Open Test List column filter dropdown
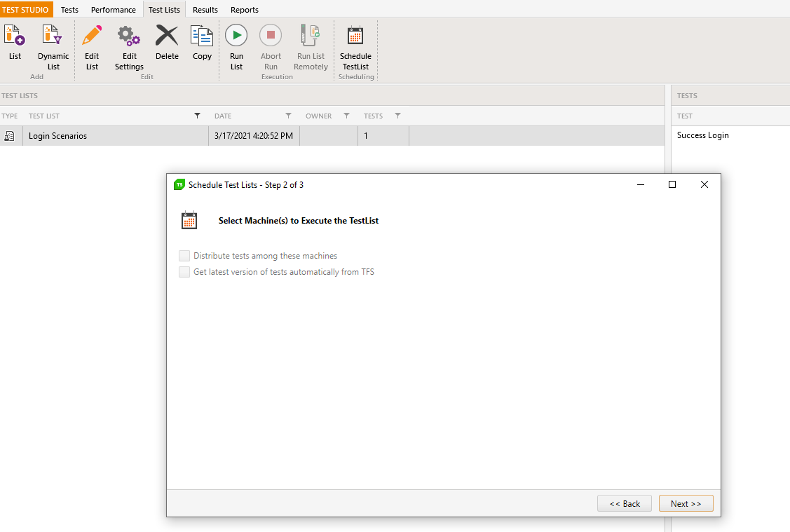The image size is (790, 532). pyautogui.click(x=197, y=116)
